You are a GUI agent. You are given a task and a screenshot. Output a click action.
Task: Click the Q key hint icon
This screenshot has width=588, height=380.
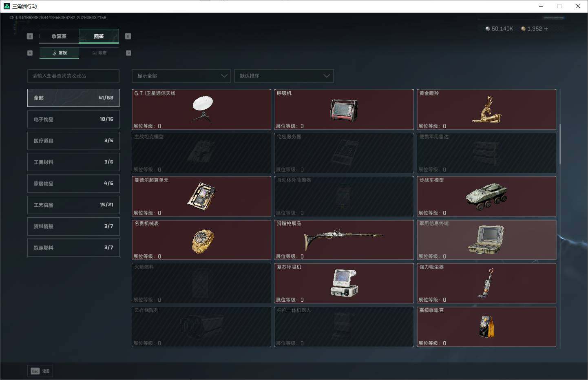tap(30, 36)
